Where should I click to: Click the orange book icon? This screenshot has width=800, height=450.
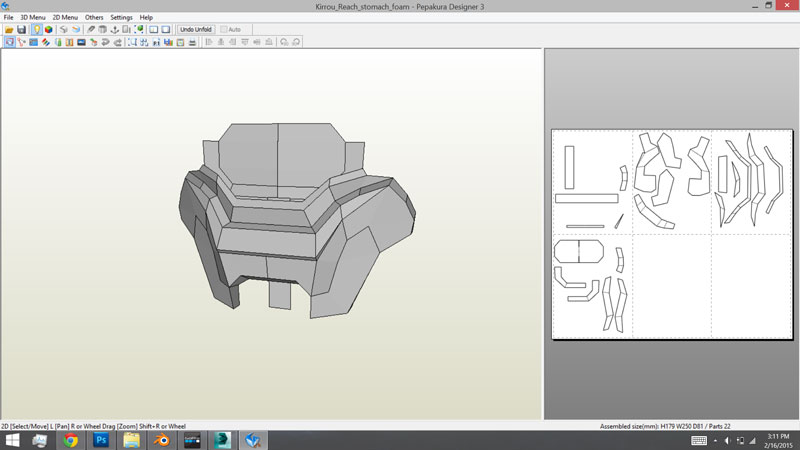69,42
